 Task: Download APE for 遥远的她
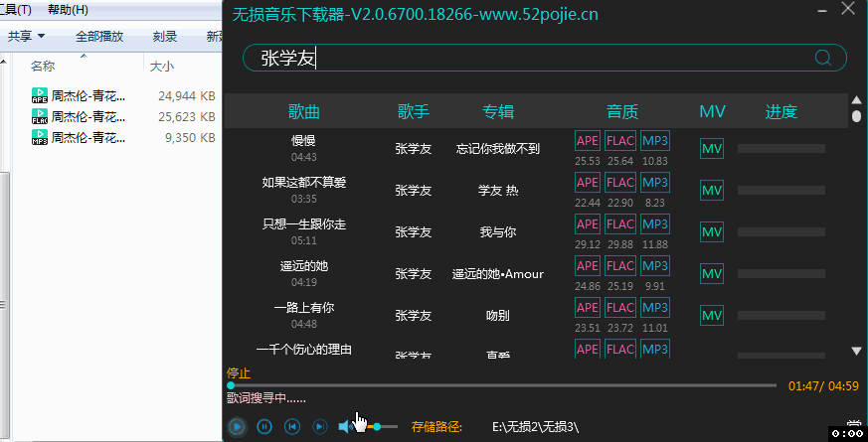click(588, 266)
